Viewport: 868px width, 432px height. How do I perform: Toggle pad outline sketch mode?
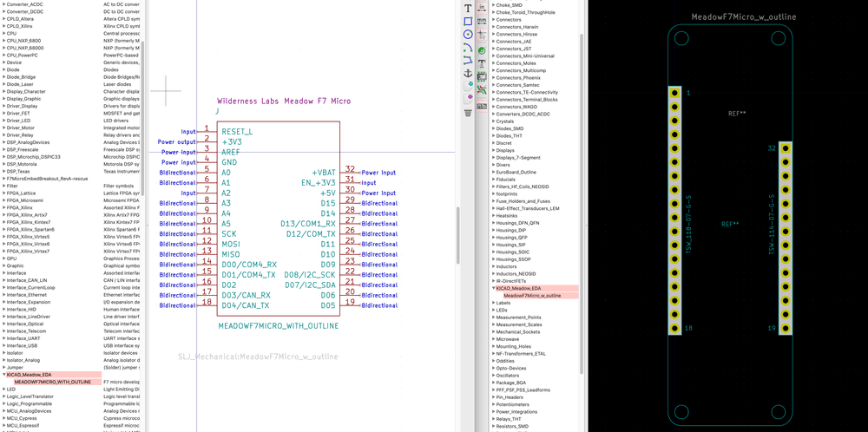[482, 50]
